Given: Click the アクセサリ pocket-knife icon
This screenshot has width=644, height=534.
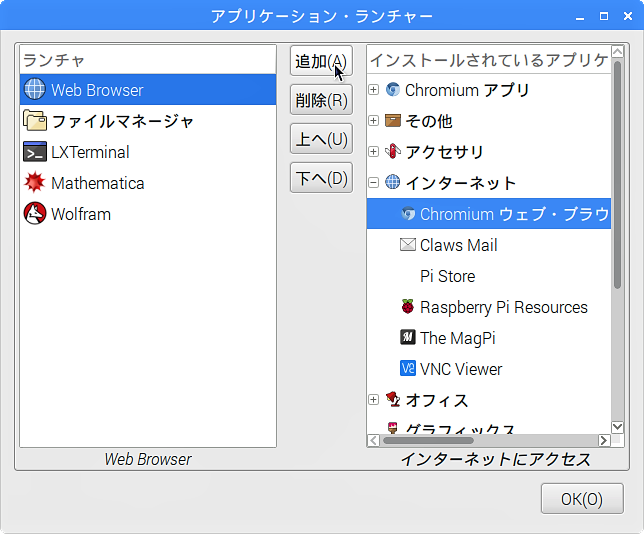Looking at the screenshot, I should (393, 151).
